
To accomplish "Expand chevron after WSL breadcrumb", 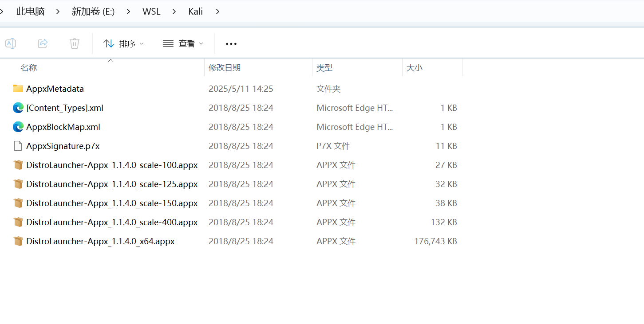I will 174,12.
